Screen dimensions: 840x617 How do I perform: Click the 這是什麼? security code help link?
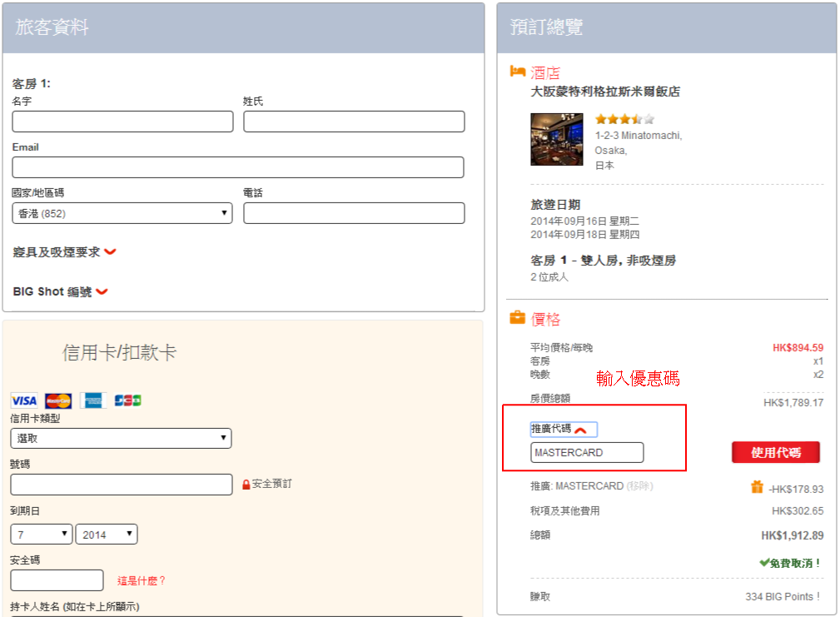(142, 580)
